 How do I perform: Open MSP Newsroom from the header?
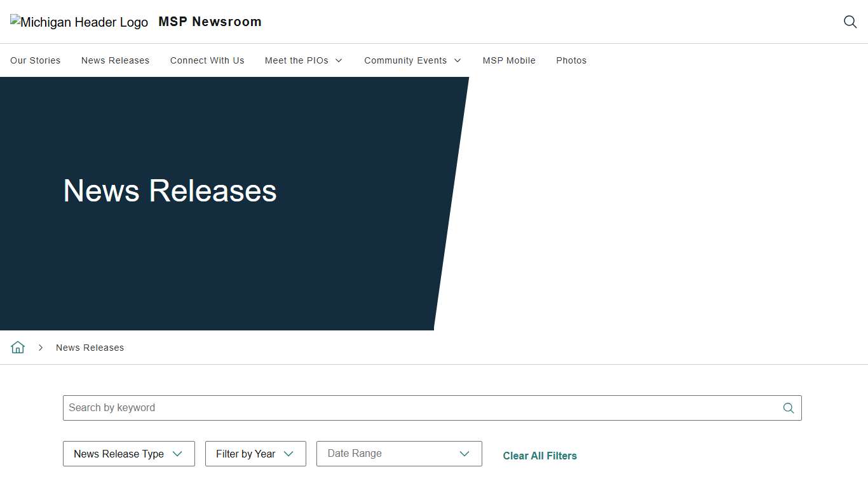(x=210, y=22)
